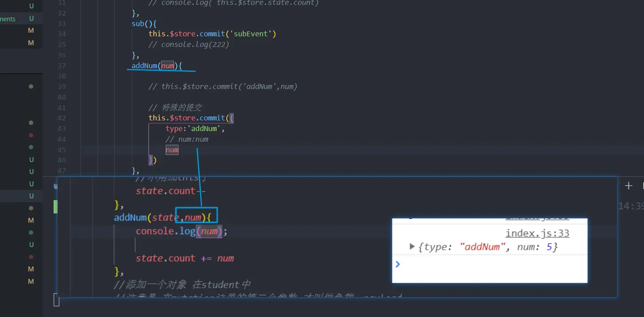Image resolution: width=644 pixels, height=317 pixels.
Task: Click the comment //添加一个对象 在student中
Action: click(182, 284)
